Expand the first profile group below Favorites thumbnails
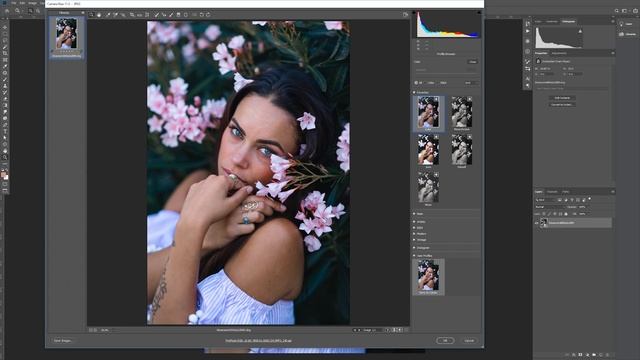This screenshot has height=360, width=640. [414, 214]
